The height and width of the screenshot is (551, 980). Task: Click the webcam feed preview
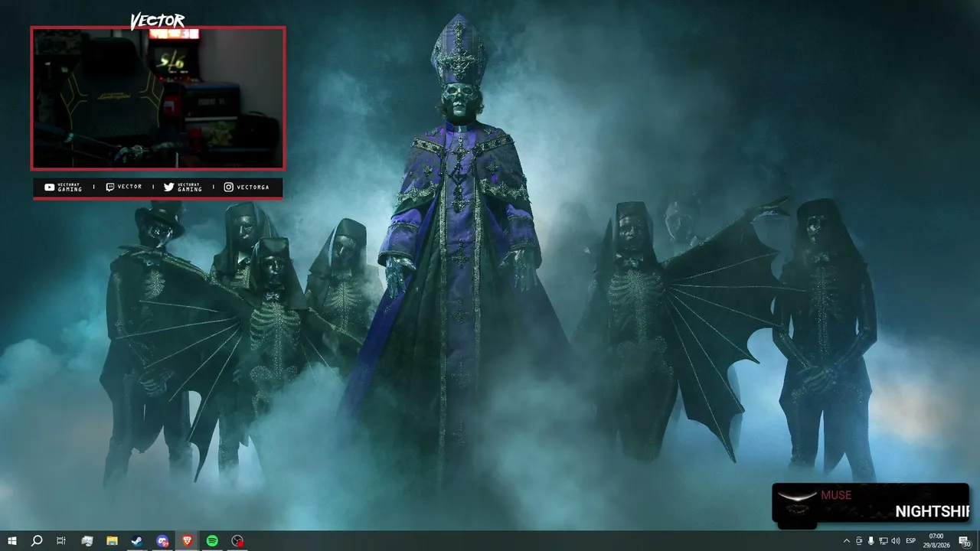tap(158, 98)
